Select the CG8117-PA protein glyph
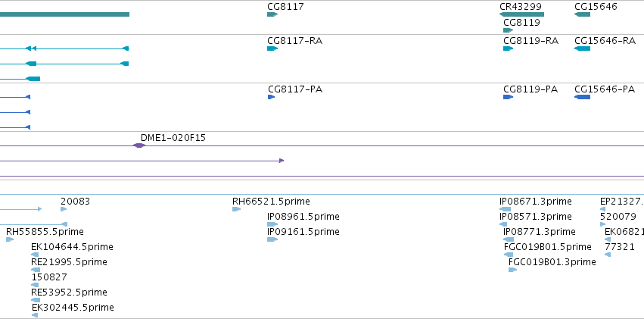The width and height of the screenshot is (644, 319). click(x=271, y=97)
